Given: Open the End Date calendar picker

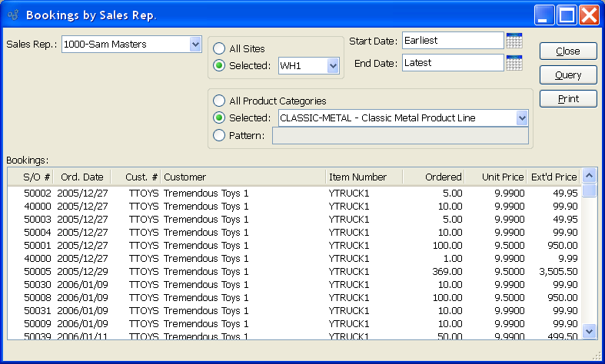Looking at the screenshot, I should click(x=514, y=63).
